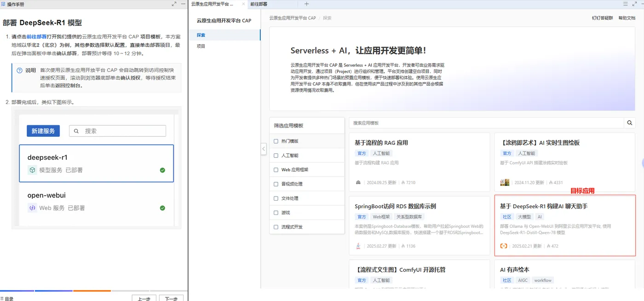This screenshot has height=301, width=644.
Task: Check the 热门模版 filter
Action: tap(276, 141)
